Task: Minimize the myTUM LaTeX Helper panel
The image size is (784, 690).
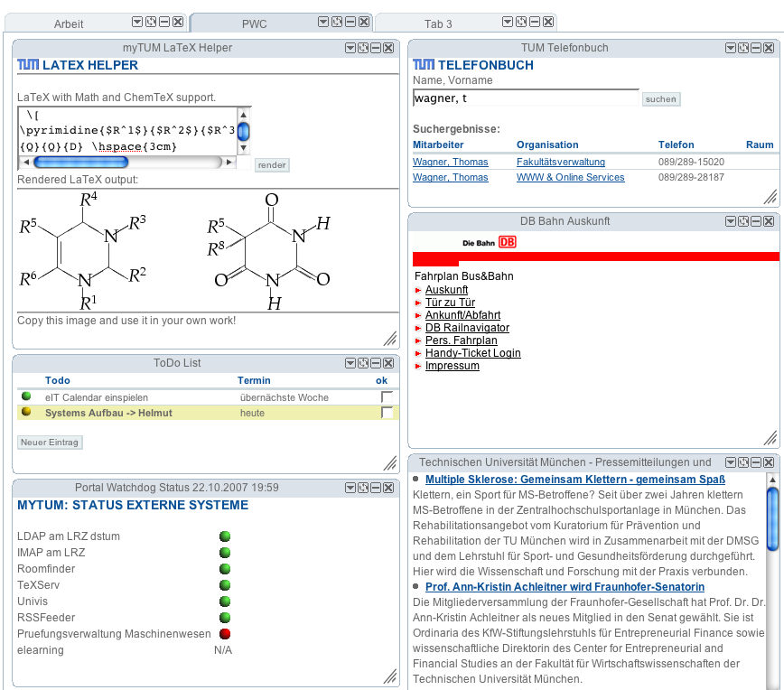Action: tap(376, 48)
